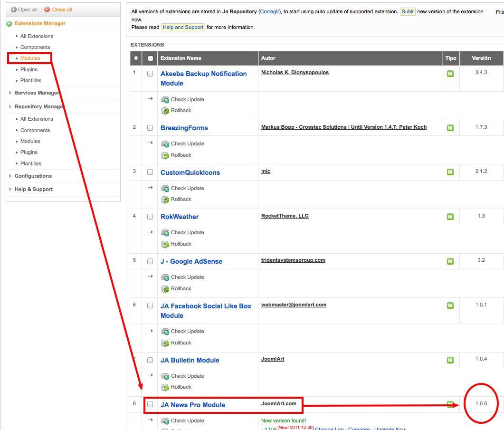Open the Ja Repository link
This screenshot has height=430, width=504.
tap(239, 11)
